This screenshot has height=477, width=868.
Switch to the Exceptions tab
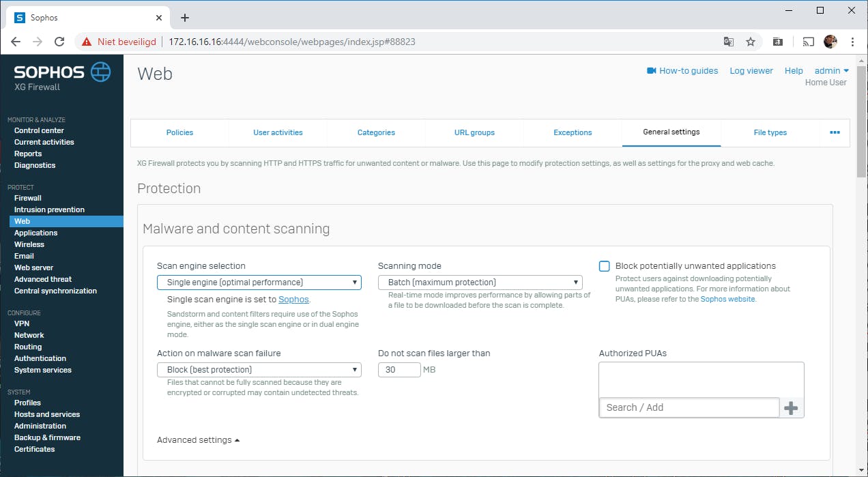(x=573, y=132)
